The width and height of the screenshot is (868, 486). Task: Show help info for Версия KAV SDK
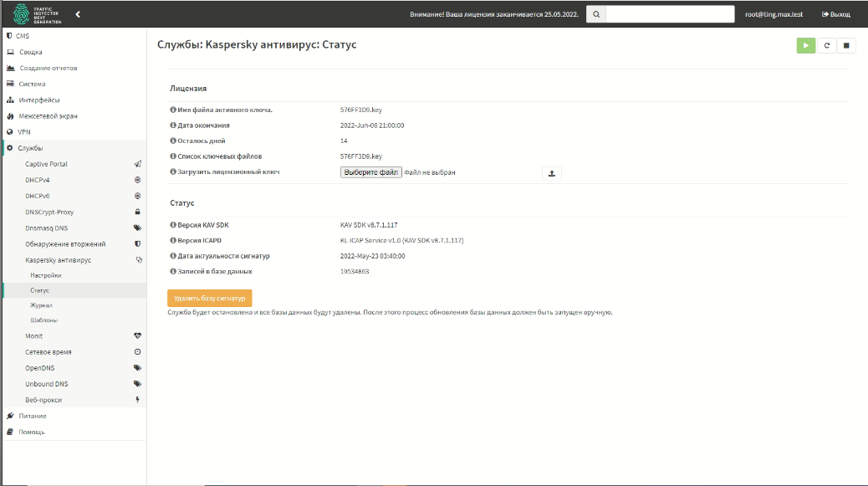tap(173, 225)
